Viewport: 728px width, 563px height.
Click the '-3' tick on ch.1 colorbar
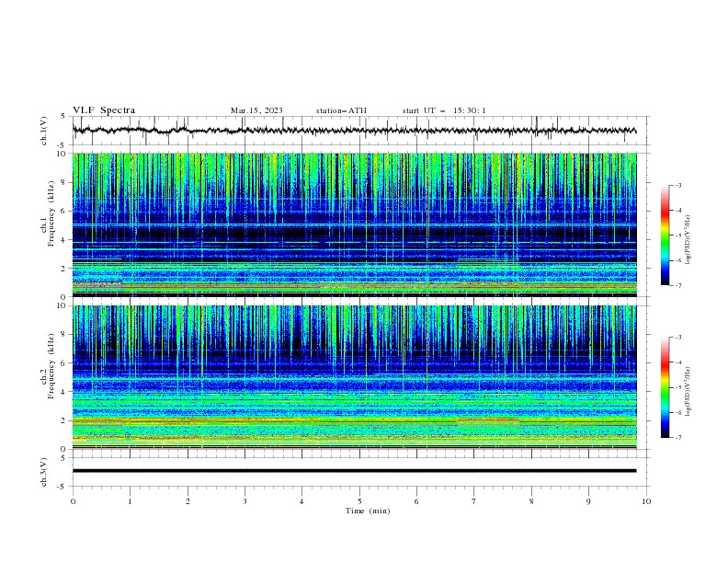677,185
